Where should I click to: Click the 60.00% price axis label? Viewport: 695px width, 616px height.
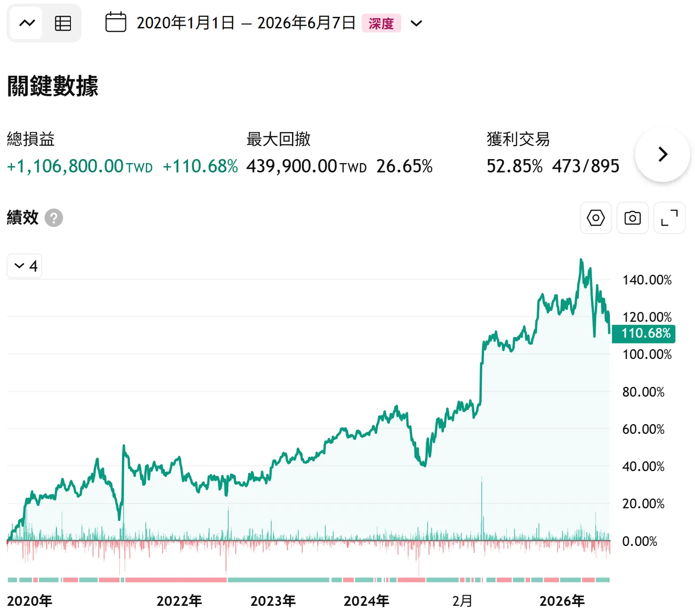tap(644, 429)
